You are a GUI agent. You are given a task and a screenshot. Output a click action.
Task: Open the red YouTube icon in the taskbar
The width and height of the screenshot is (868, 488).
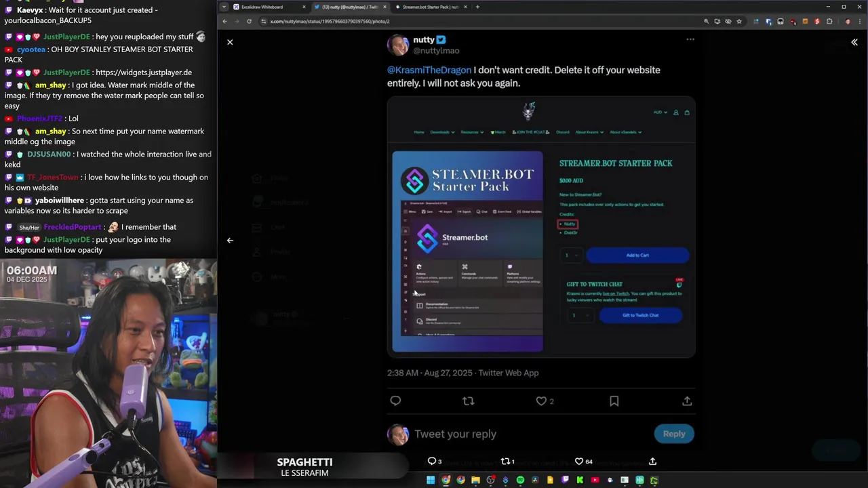(x=595, y=481)
